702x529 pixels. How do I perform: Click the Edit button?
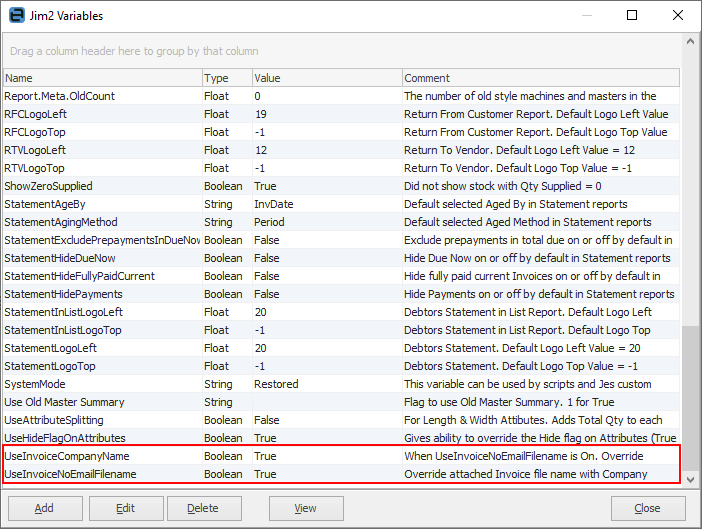coord(125,508)
